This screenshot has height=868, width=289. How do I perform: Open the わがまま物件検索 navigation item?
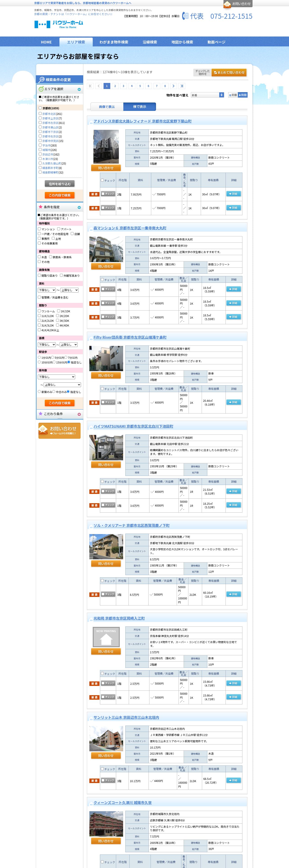pos(114,42)
